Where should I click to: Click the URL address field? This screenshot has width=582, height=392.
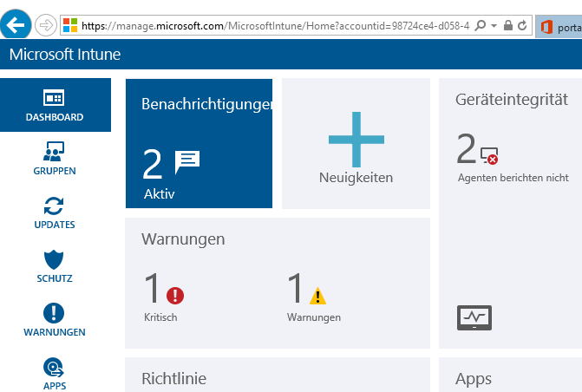[275, 26]
